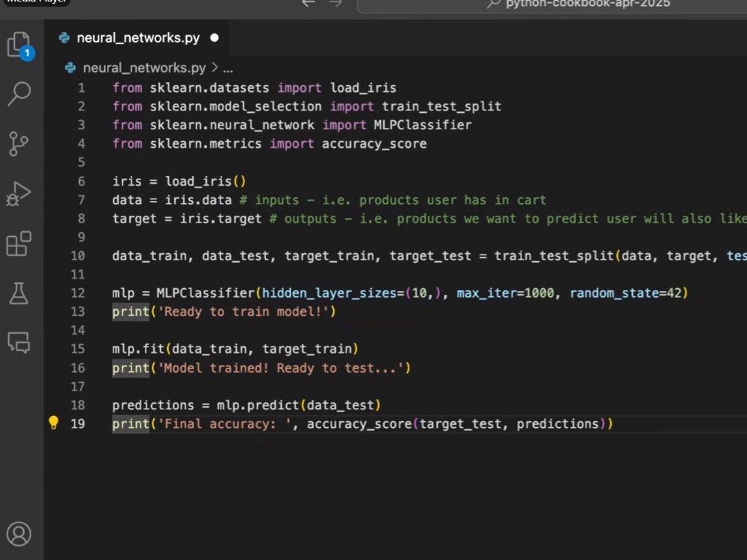This screenshot has width=747, height=560.
Task: Click 'Model trained! Ready to test...' string
Action: [281, 368]
